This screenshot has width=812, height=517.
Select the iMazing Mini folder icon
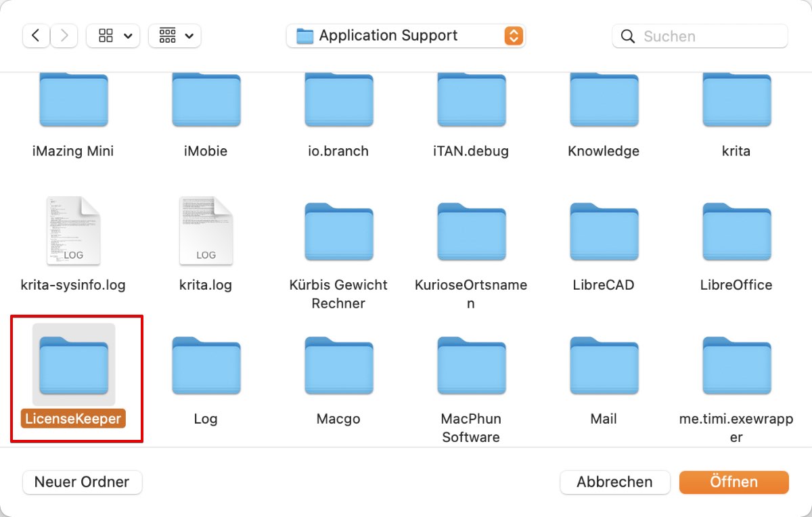[x=73, y=100]
